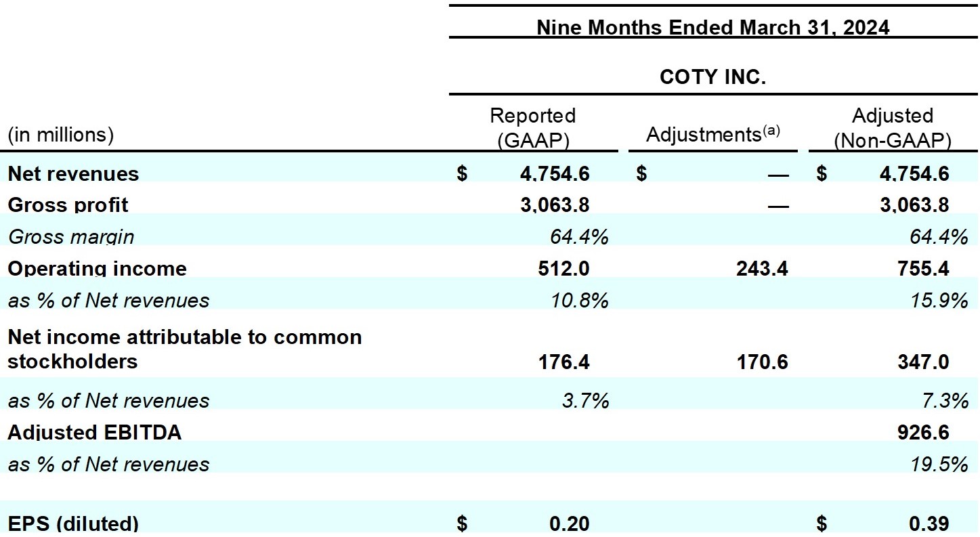Select Adjusted Gross profit value 3,063.8
The width and height of the screenshot is (980, 537).
click(x=914, y=205)
